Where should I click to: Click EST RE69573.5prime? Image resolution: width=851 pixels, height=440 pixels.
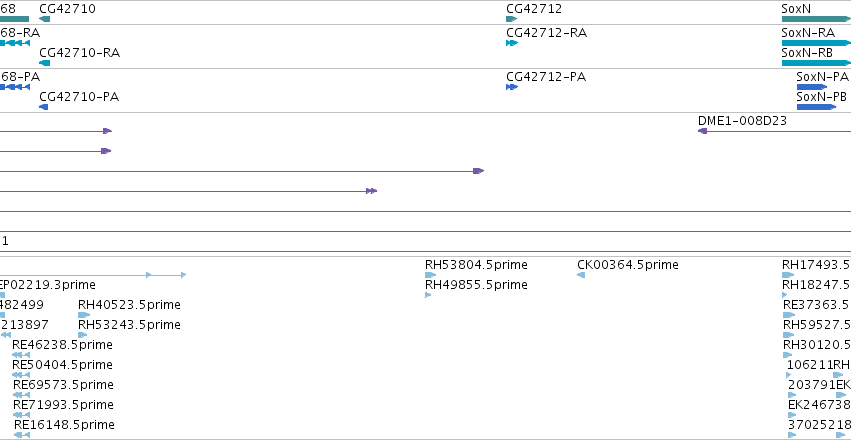click(x=21, y=395)
